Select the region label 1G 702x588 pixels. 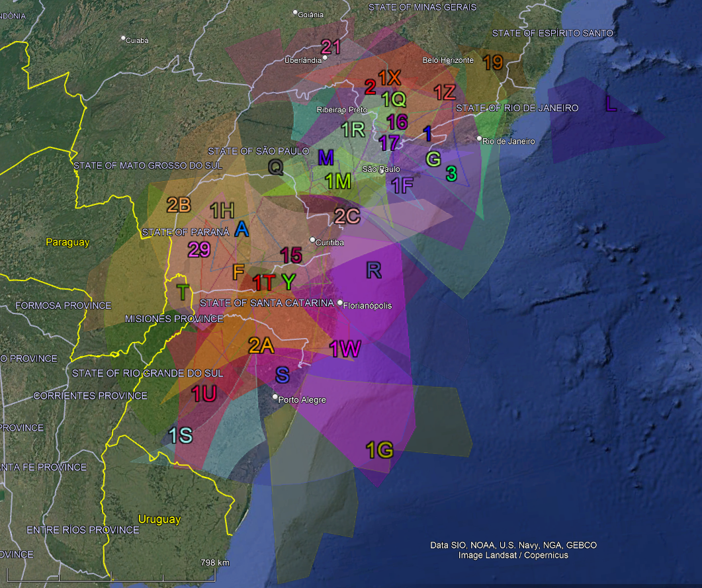coord(380,450)
